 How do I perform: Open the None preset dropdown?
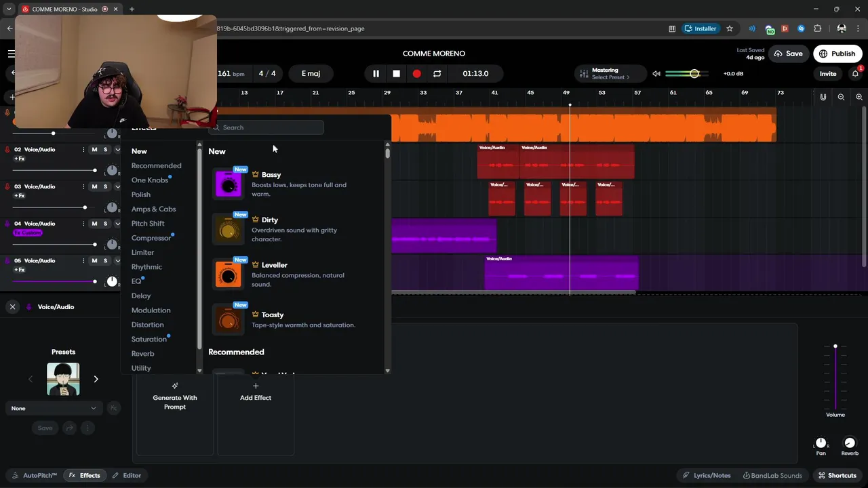point(54,408)
